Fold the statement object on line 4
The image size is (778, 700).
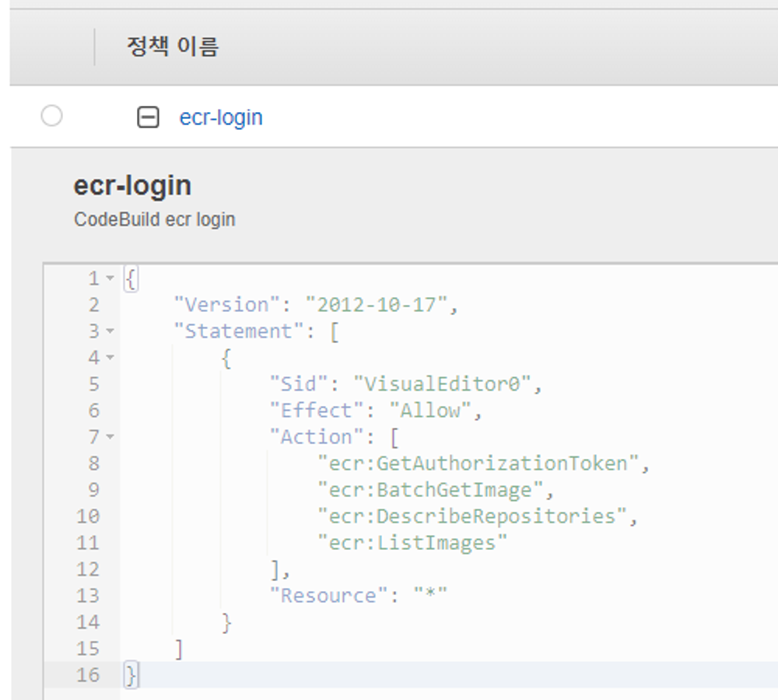click(109, 358)
